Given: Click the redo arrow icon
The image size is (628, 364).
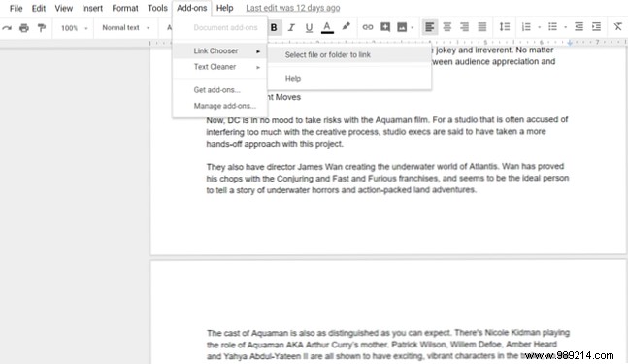Looking at the screenshot, I should pyautogui.click(x=7, y=27).
